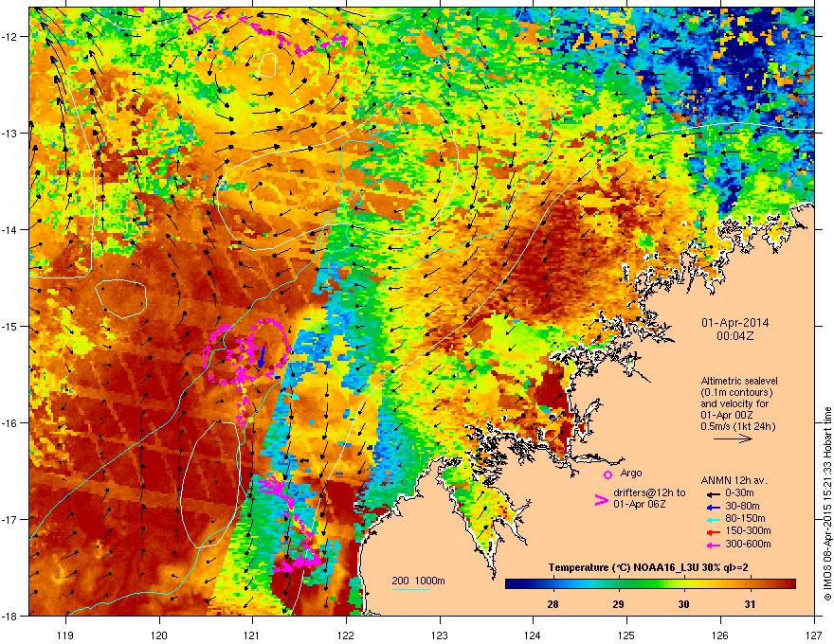
Task: Click the 121 longitude axis label
Action: (x=252, y=635)
